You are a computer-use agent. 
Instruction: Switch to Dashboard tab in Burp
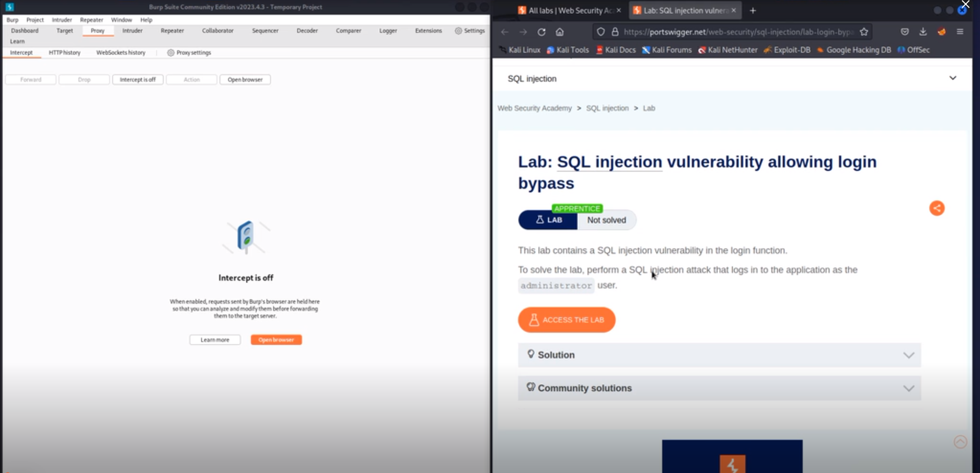coord(25,31)
